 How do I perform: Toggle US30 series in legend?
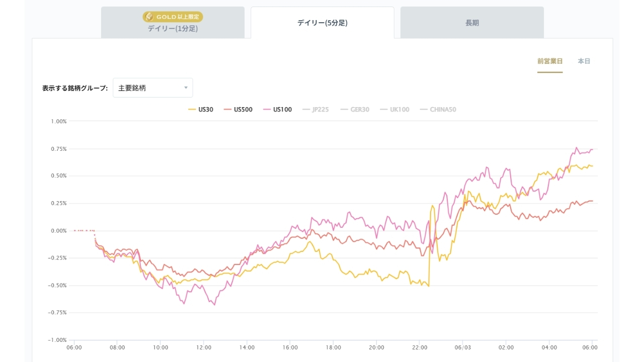pyautogui.click(x=201, y=110)
